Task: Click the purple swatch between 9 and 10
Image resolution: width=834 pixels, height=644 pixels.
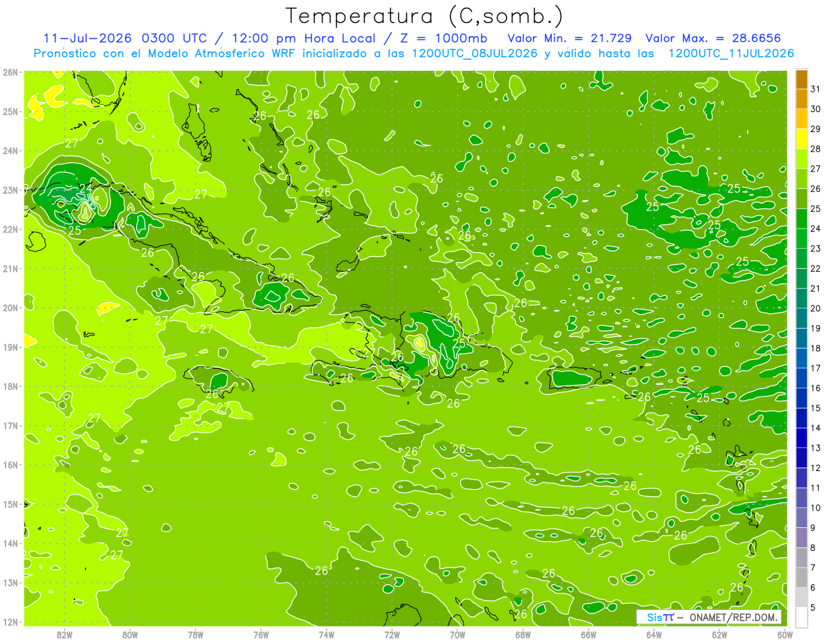Action: [802, 518]
